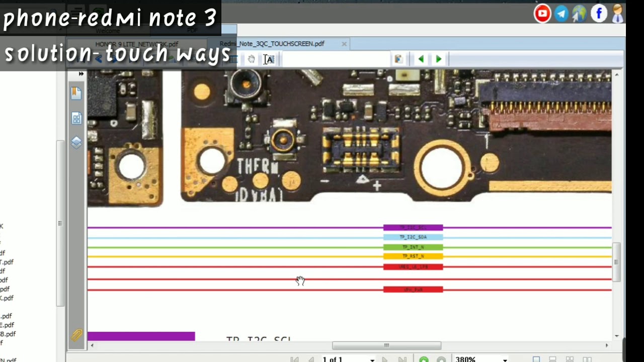Select the Text selection tool
Viewport: 644px width, 362px height.
click(x=269, y=59)
